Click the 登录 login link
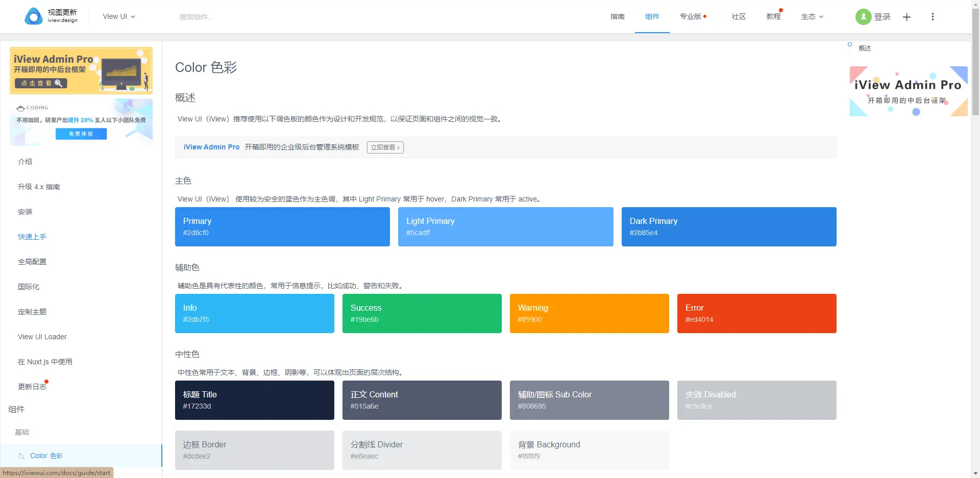980x478 pixels. tap(883, 17)
